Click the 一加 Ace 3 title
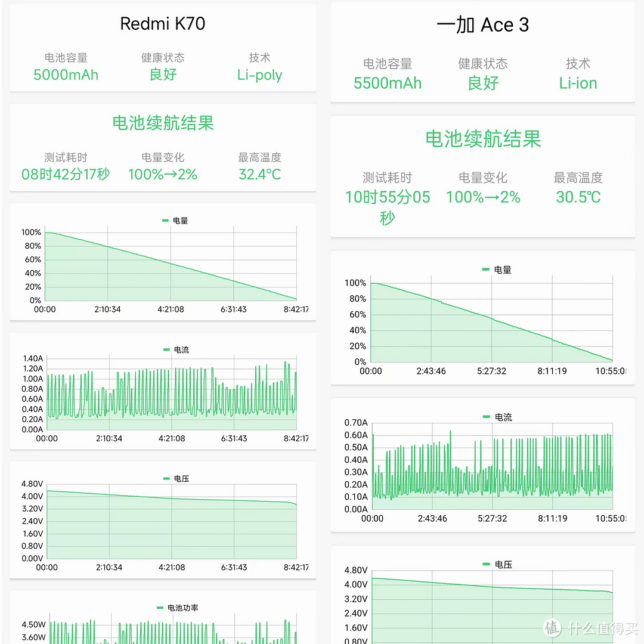 482,25
